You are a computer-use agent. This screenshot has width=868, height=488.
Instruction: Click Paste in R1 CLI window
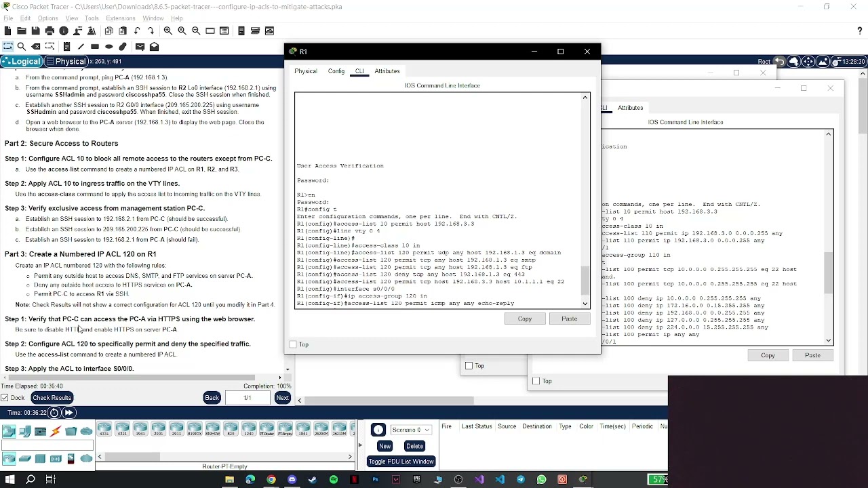click(569, 319)
